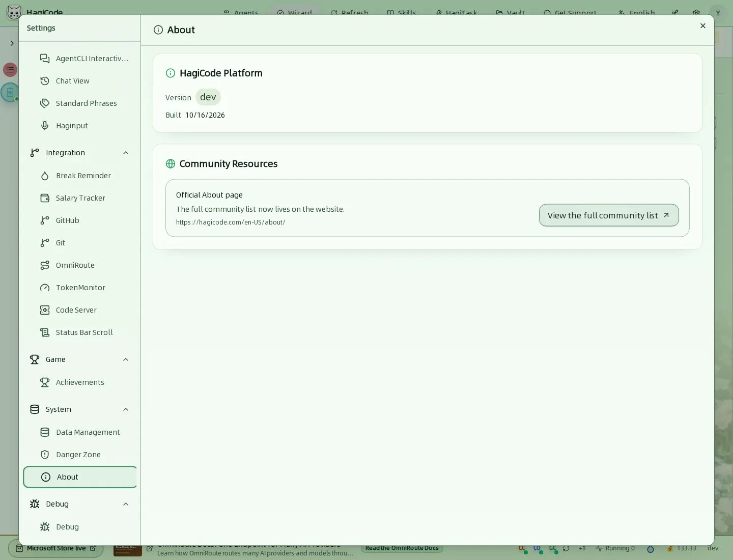
Task: Click the Achievements trophy icon
Action: (45, 382)
